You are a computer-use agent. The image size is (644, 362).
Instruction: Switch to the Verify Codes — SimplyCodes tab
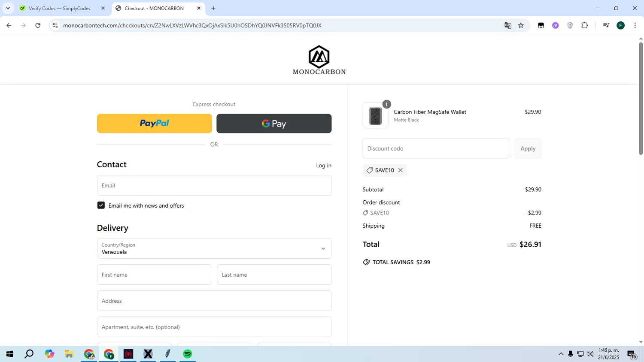tap(60, 8)
